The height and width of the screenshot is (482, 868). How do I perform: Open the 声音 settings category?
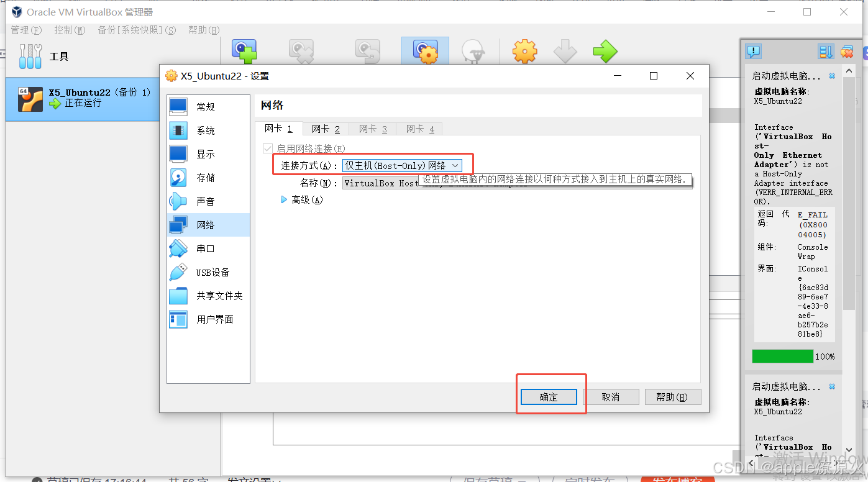pyautogui.click(x=209, y=201)
